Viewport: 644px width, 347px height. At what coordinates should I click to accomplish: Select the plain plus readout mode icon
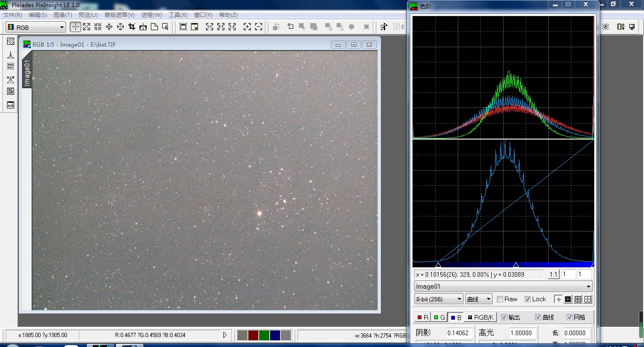(558, 299)
